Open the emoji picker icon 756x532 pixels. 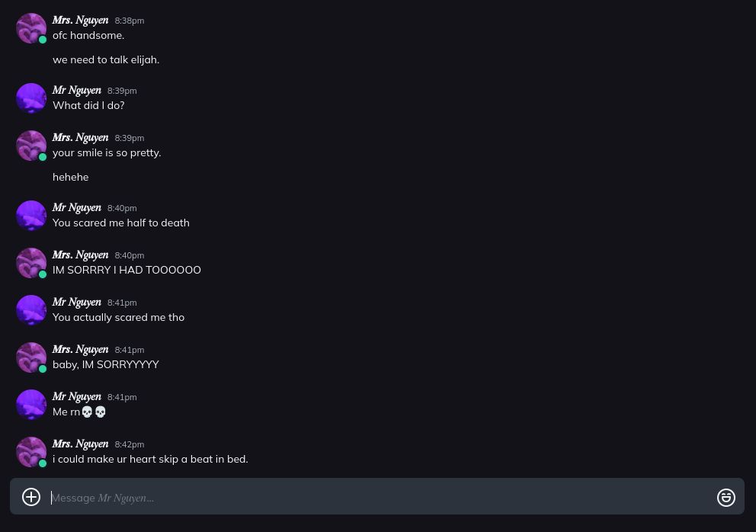(726, 497)
